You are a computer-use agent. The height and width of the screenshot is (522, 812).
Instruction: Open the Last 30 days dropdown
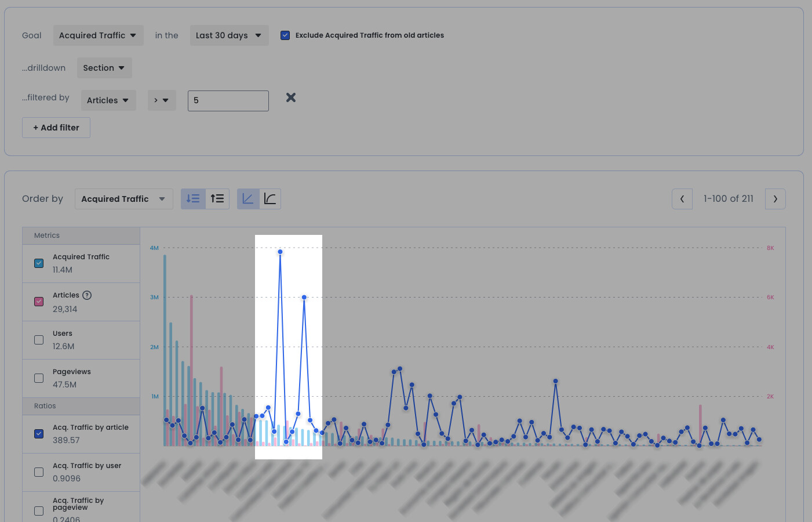click(x=229, y=35)
